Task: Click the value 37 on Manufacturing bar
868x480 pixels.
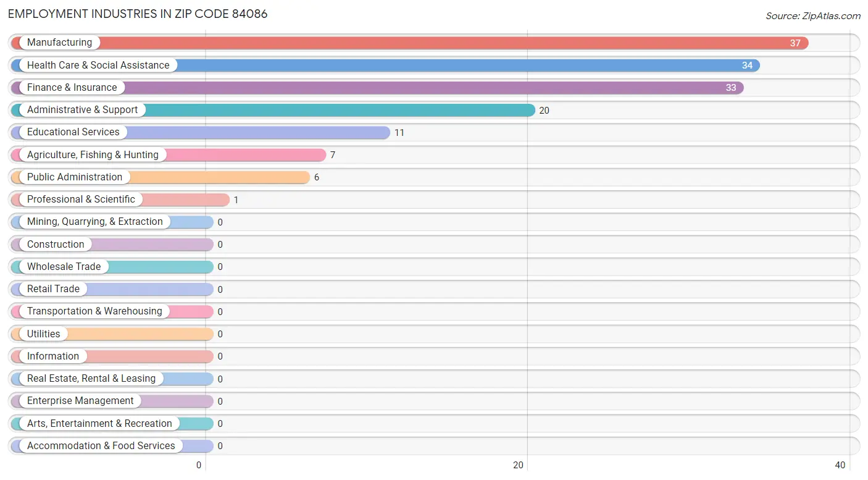Action: [x=795, y=43]
